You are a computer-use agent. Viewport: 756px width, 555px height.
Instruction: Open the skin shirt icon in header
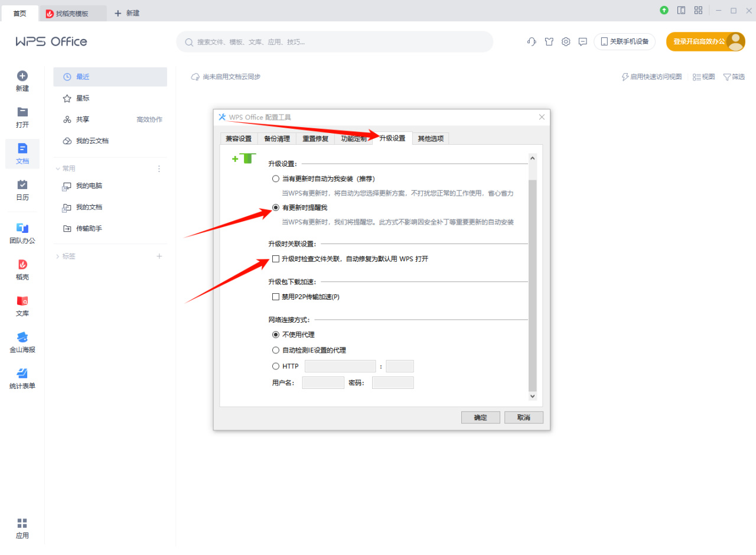point(549,41)
